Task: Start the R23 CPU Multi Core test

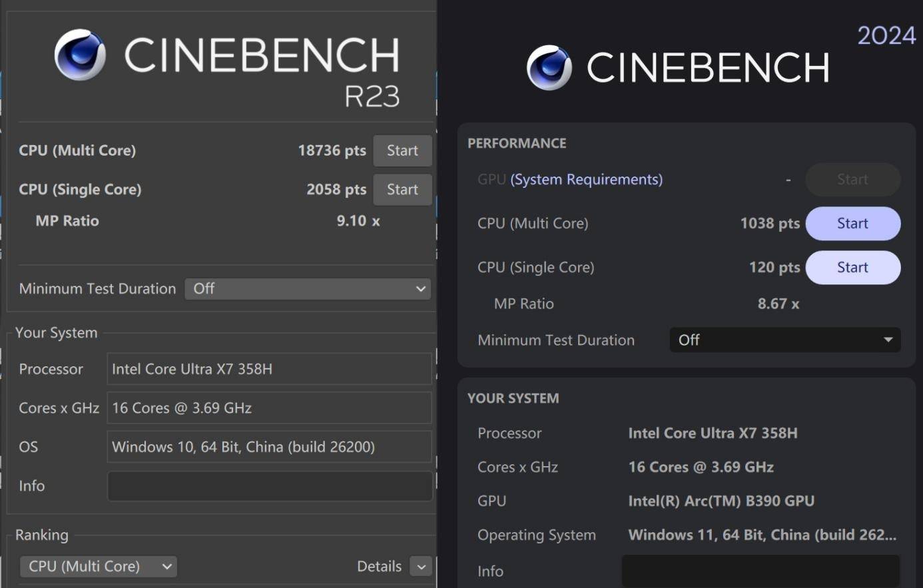Action: point(402,150)
